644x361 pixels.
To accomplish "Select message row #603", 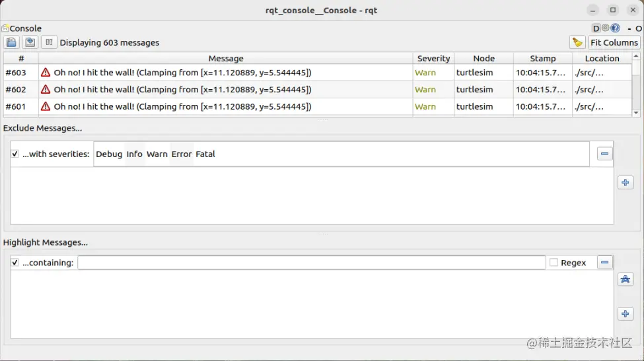I will (x=318, y=73).
